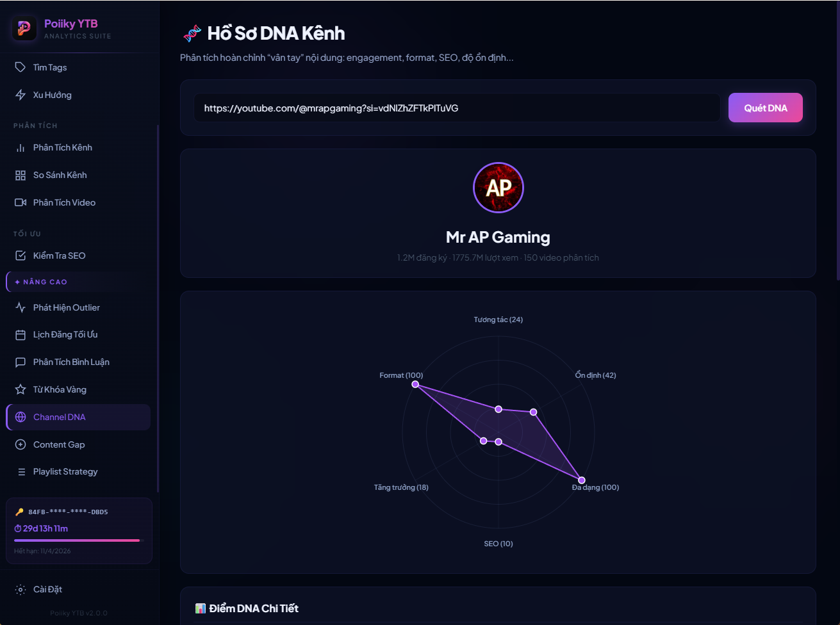The image size is (840, 625).
Task: Click the Mr AP Gaming channel avatar
Action: (x=498, y=188)
